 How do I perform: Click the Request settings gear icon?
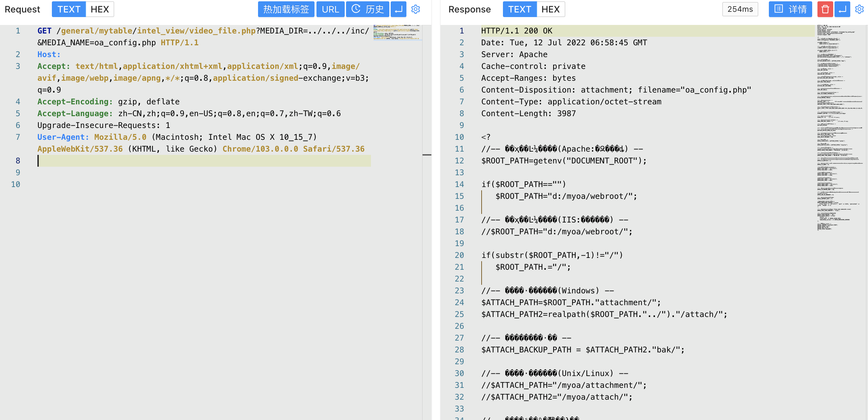pyautogui.click(x=416, y=9)
